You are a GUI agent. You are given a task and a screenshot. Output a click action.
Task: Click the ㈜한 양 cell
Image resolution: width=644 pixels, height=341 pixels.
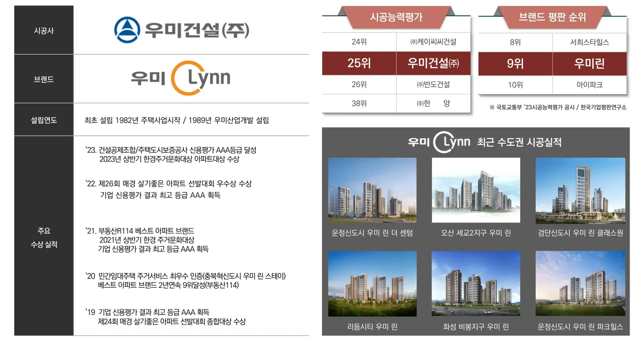coord(433,103)
